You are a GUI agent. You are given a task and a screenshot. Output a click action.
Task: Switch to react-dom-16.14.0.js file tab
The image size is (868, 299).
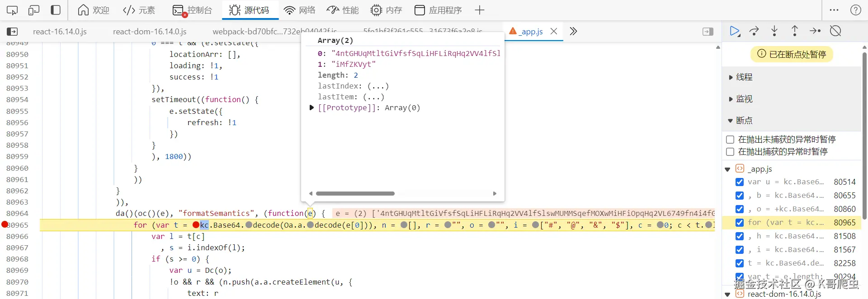(150, 32)
